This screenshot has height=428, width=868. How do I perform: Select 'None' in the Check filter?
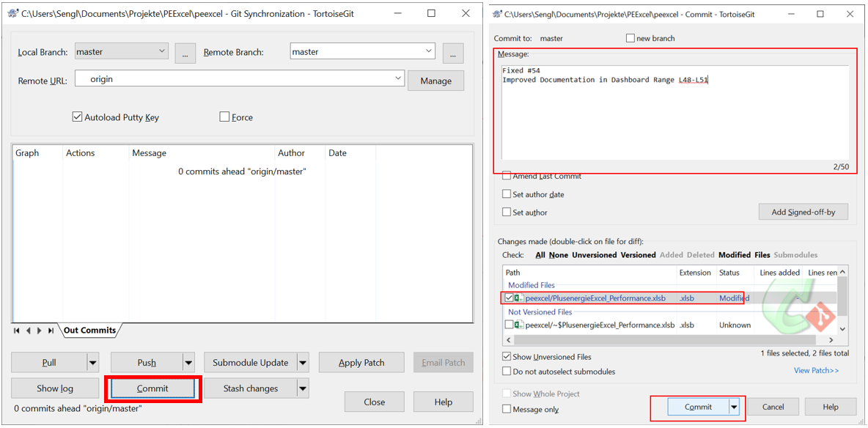[x=558, y=255]
